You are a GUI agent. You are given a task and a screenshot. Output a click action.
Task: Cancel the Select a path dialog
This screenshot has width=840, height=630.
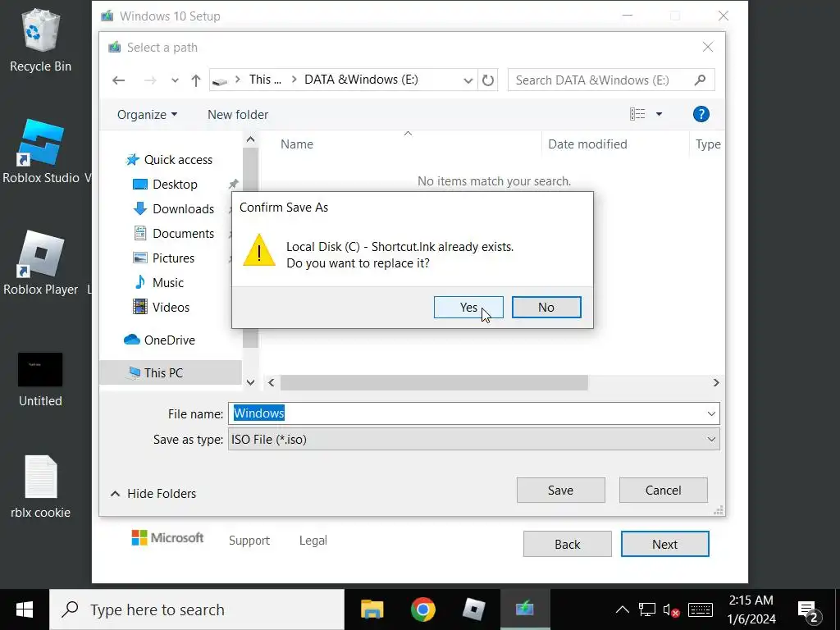pyautogui.click(x=663, y=491)
